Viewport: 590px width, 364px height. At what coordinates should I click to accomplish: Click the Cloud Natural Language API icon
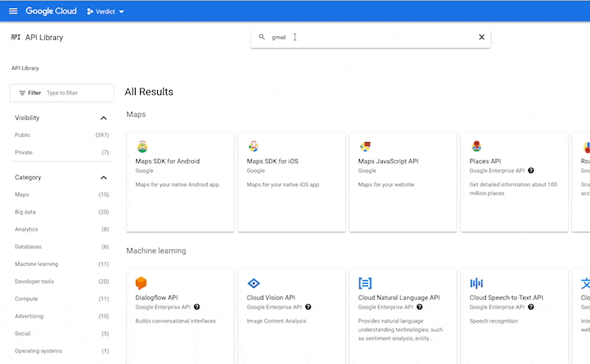click(365, 283)
